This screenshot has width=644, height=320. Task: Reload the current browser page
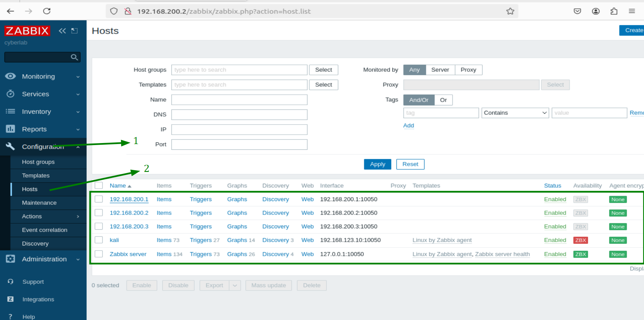coord(47,11)
